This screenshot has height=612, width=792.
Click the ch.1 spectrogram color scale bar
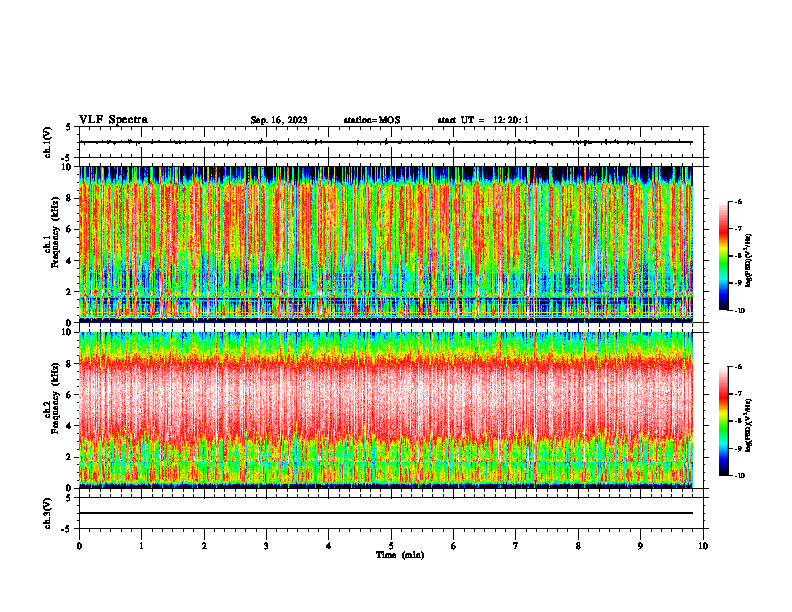pos(723,256)
